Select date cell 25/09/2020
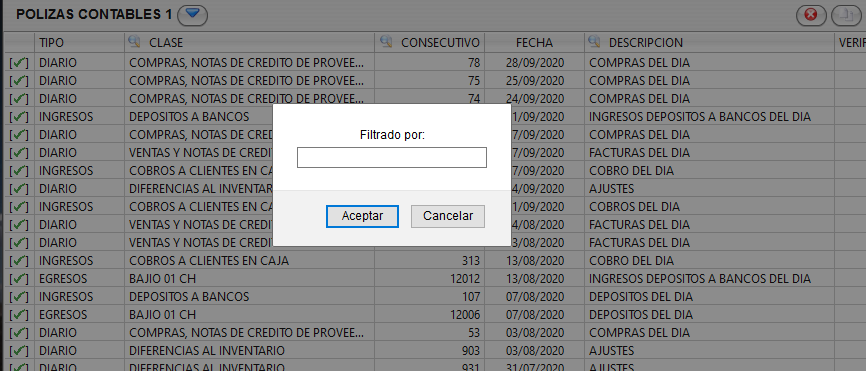Viewport: 866px width, 371px height. [x=535, y=81]
